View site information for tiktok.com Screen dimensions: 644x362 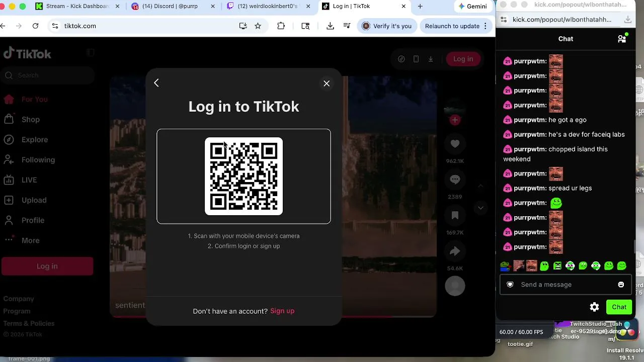click(x=55, y=26)
